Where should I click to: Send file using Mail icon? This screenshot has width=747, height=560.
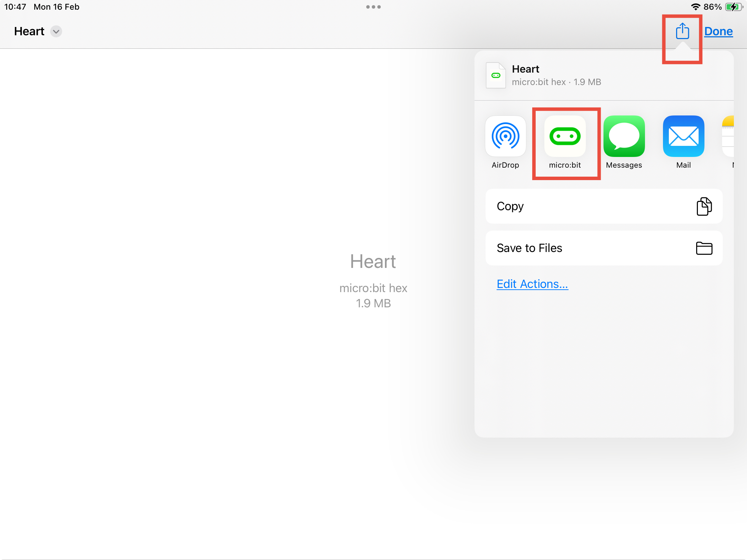pyautogui.click(x=683, y=136)
